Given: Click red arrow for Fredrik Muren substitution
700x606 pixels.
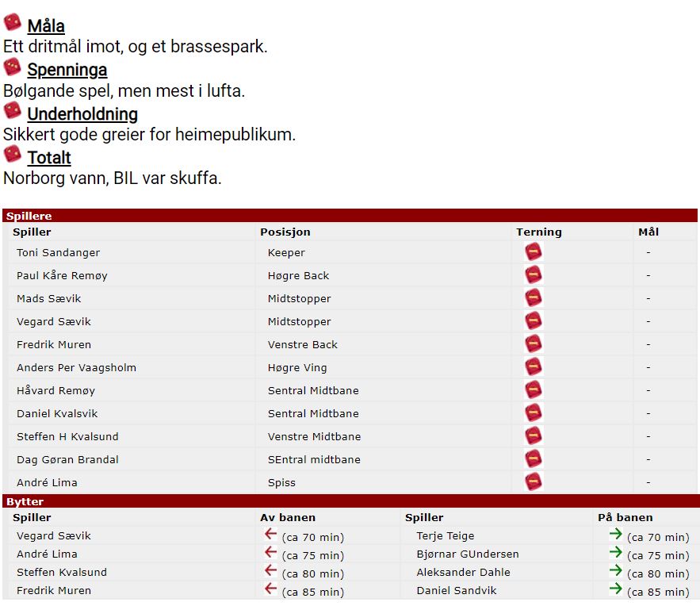Looking at the screenshot, I should [x=270, y=589].
